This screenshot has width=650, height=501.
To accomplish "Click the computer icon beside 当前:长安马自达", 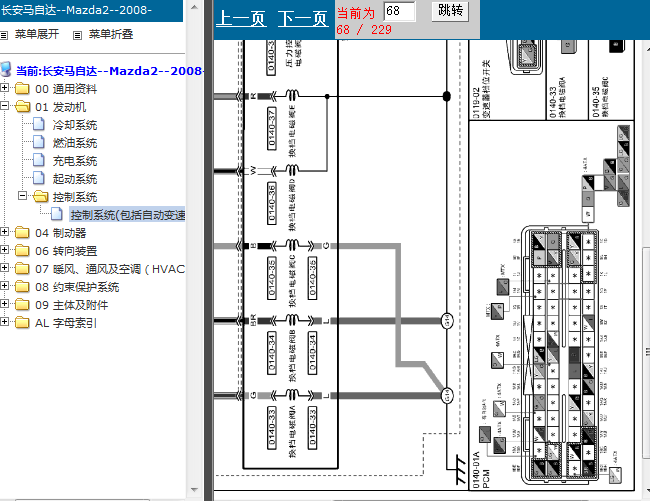I will 6,70.
